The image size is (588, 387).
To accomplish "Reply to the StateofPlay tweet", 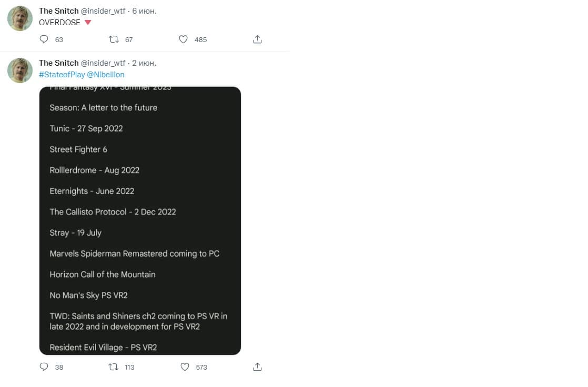I will [44, 367].
